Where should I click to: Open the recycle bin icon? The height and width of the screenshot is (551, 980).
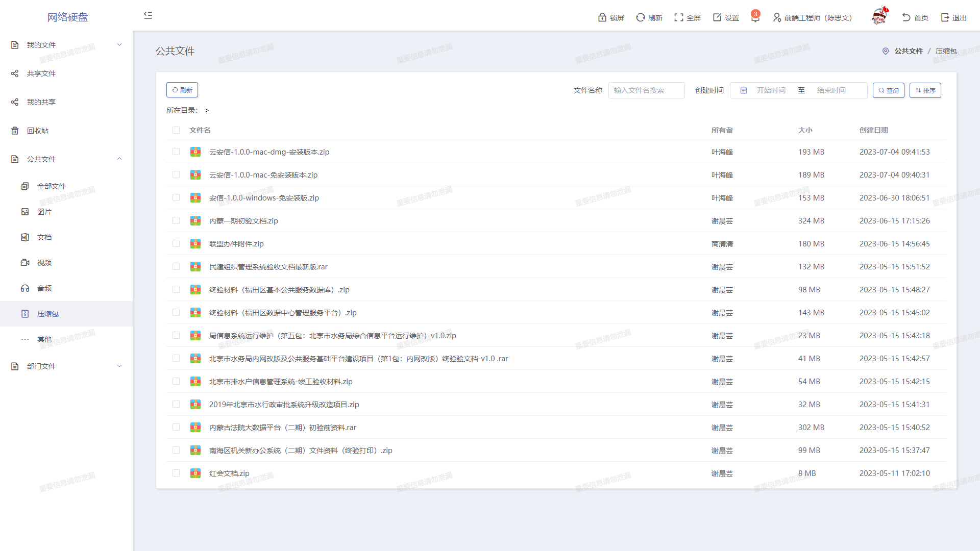pos(15,131)
